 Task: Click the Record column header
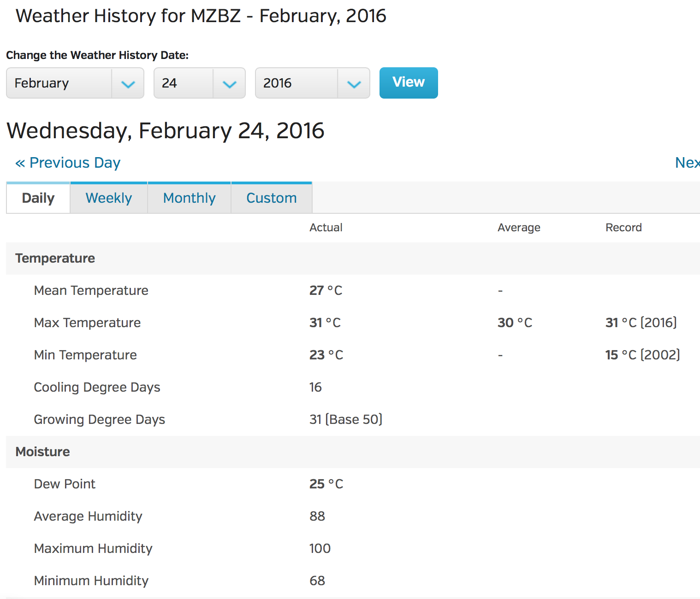(623, 228)
